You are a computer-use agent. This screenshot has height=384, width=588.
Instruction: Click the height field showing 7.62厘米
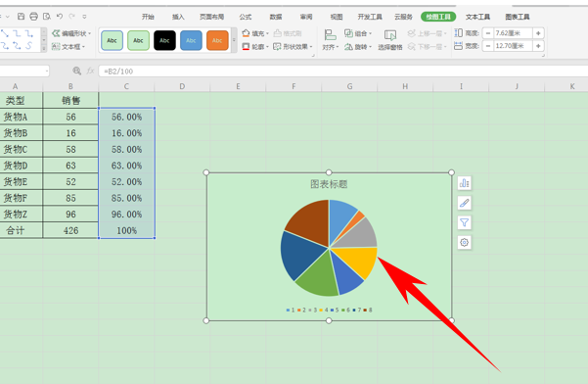pos(513,33)
